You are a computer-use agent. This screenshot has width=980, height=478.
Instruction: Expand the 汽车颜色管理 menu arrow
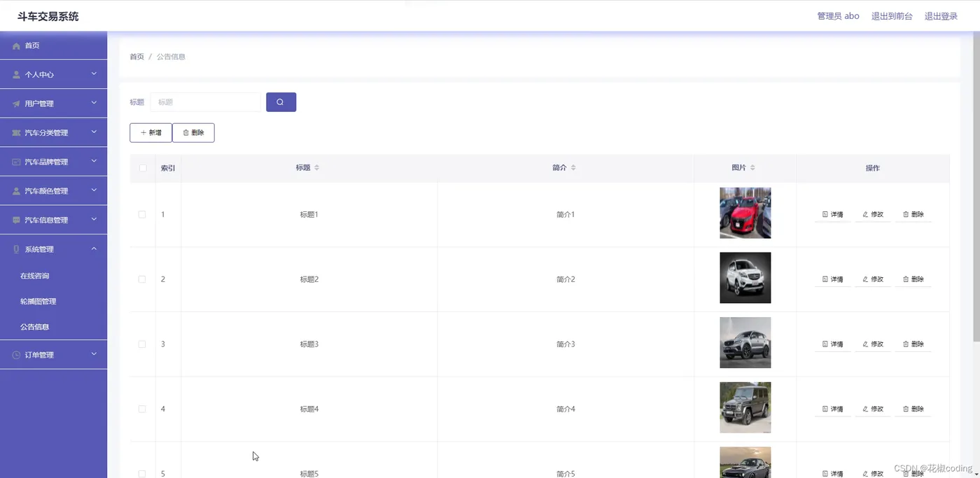tap(94, 190)
